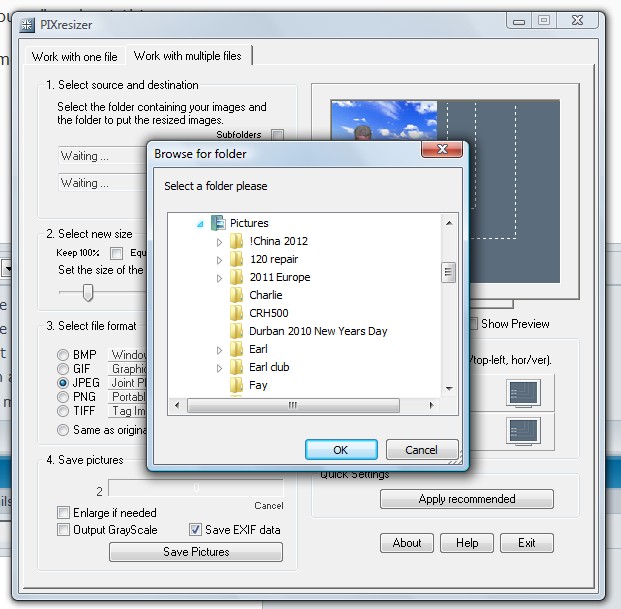This screenshot has height=609, width=621.
Task: Click the horizontal scroll left arrow
Action: [177, 405]
